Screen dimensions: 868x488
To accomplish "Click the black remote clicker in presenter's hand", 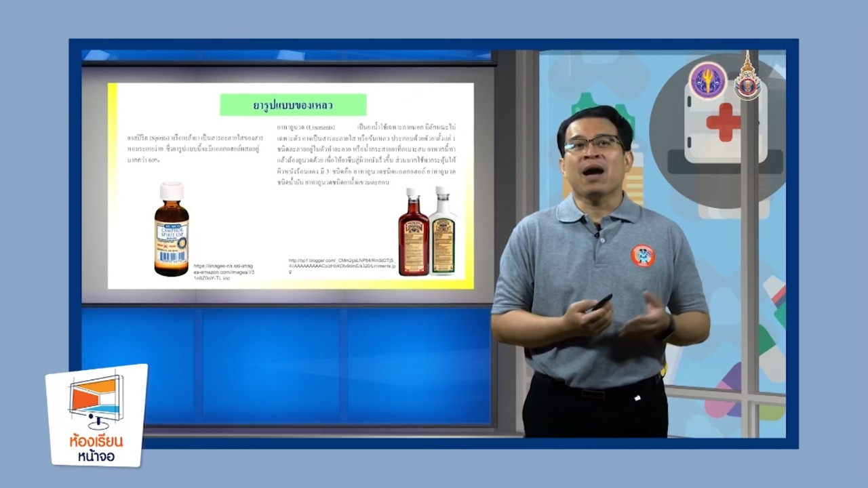I will tap(601, 302).
